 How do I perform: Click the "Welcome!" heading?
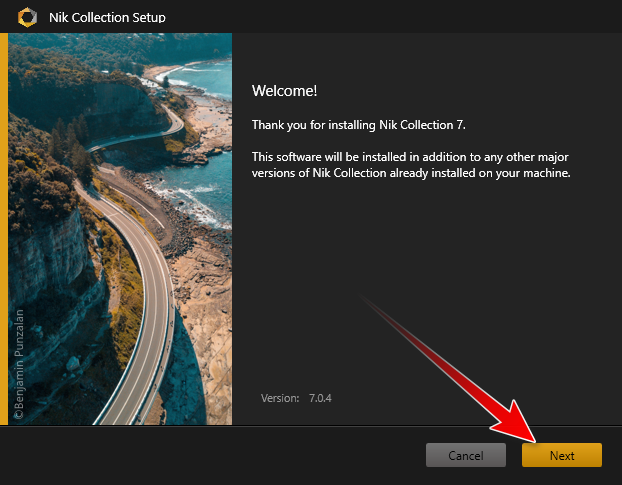tap(284, 91)
